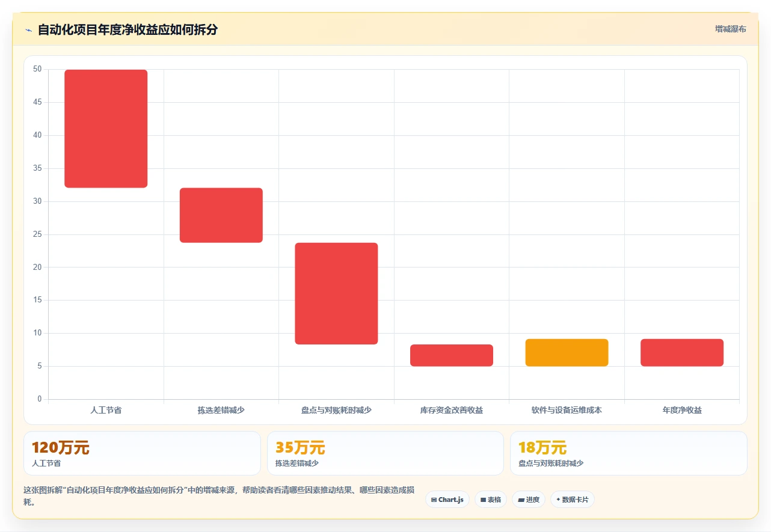Click the chart title 自动化项目年度净收益应如何拆分
The image size is (771, 532).
click(127, 30)
